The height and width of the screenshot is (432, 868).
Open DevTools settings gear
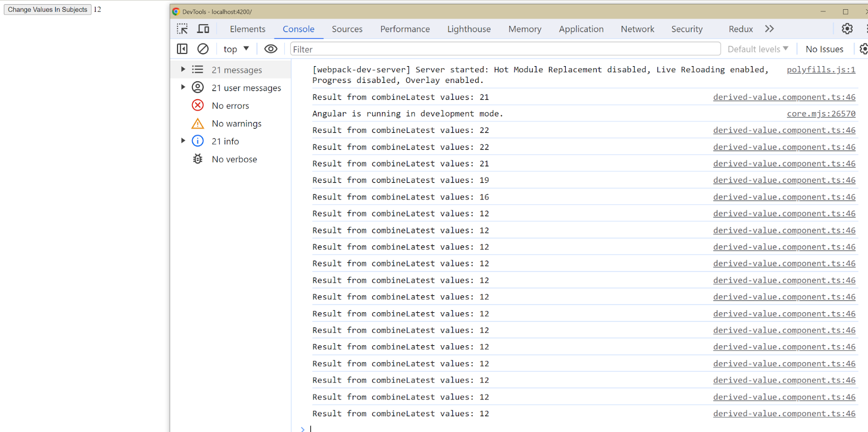pyautogui.click(x=847, y=29)
